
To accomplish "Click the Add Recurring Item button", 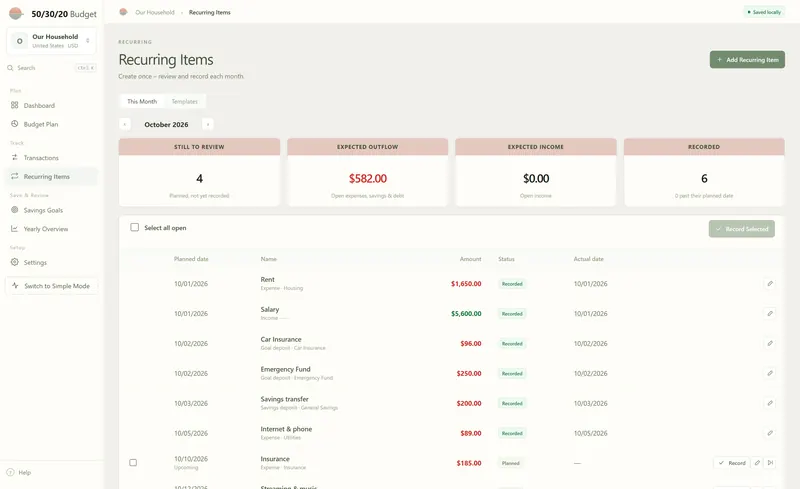I will (747, 60).
